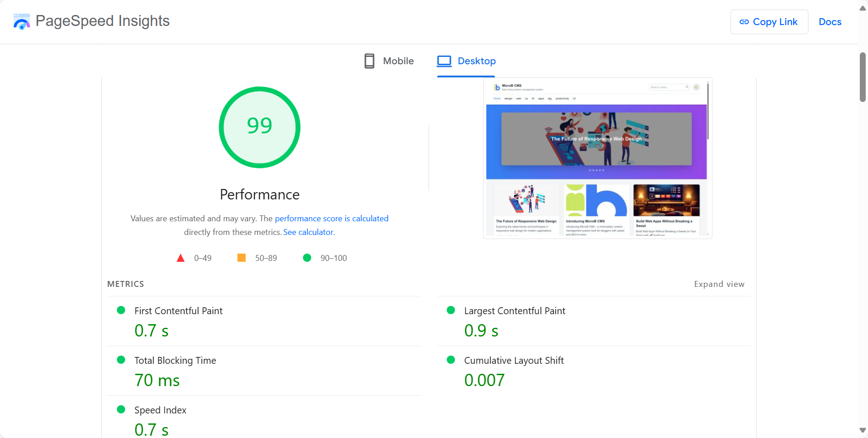Screen dimensions: 868x438
Task: Click the website screenshot thumbnail
Action: [x=597, y=158]
